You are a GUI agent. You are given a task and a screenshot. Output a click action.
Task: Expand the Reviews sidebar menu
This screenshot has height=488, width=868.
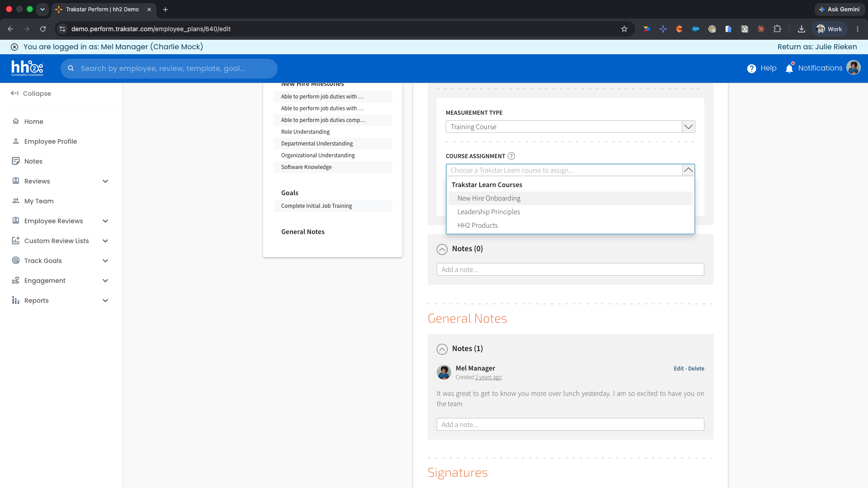105,181
